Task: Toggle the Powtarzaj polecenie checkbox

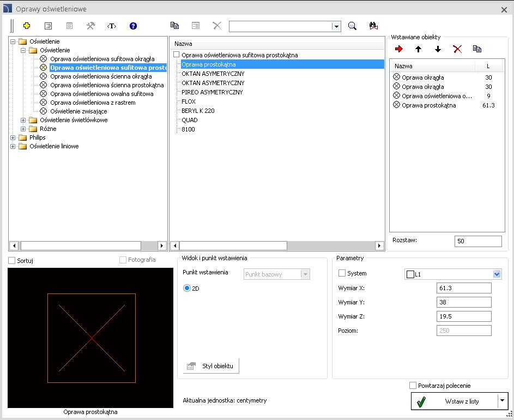Action: pos(413,385)
